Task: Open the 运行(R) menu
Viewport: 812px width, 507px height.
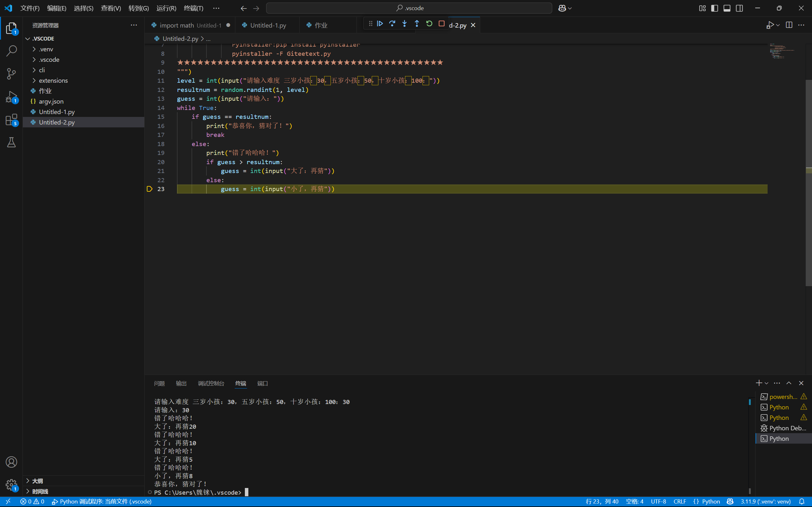Action: tap(166, 8)
